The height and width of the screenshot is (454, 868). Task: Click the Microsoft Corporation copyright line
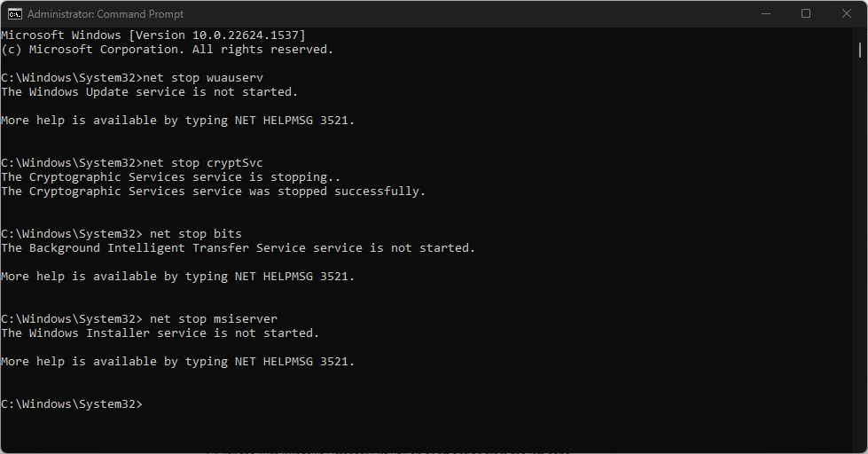point(167,50)
